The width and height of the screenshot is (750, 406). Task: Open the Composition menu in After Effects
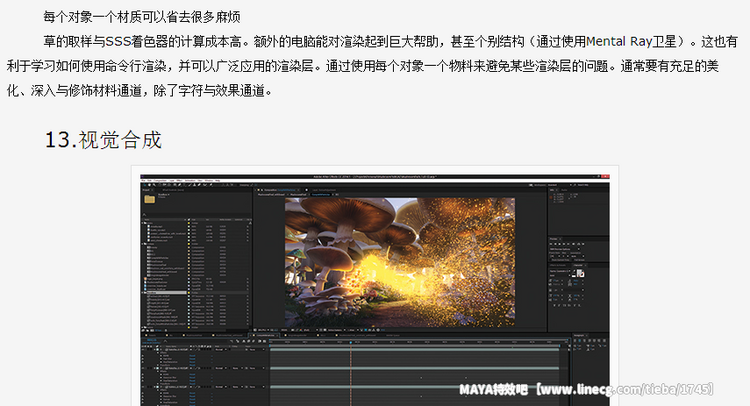click(160, 181)
